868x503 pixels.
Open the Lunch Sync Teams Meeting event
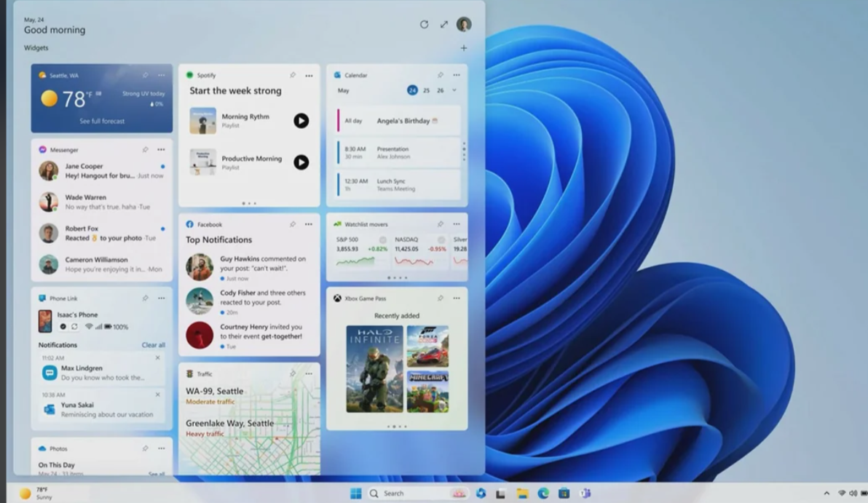tap(398, 185)
